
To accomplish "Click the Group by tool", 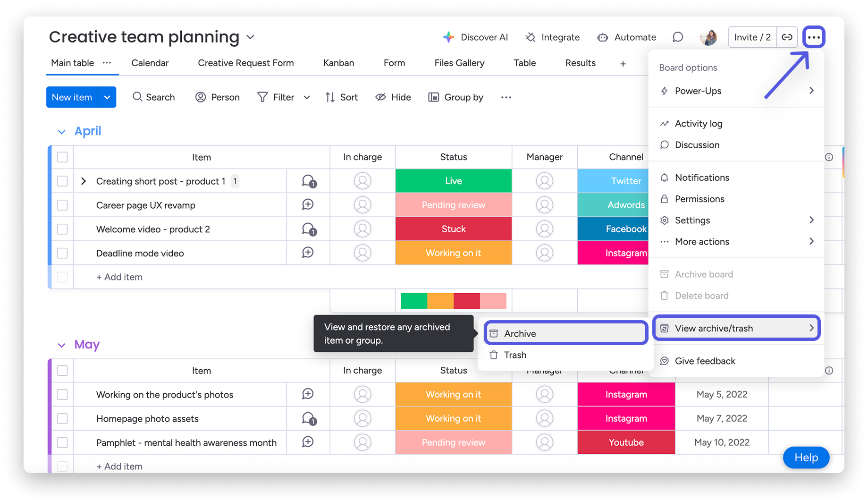I will (455, 97).
